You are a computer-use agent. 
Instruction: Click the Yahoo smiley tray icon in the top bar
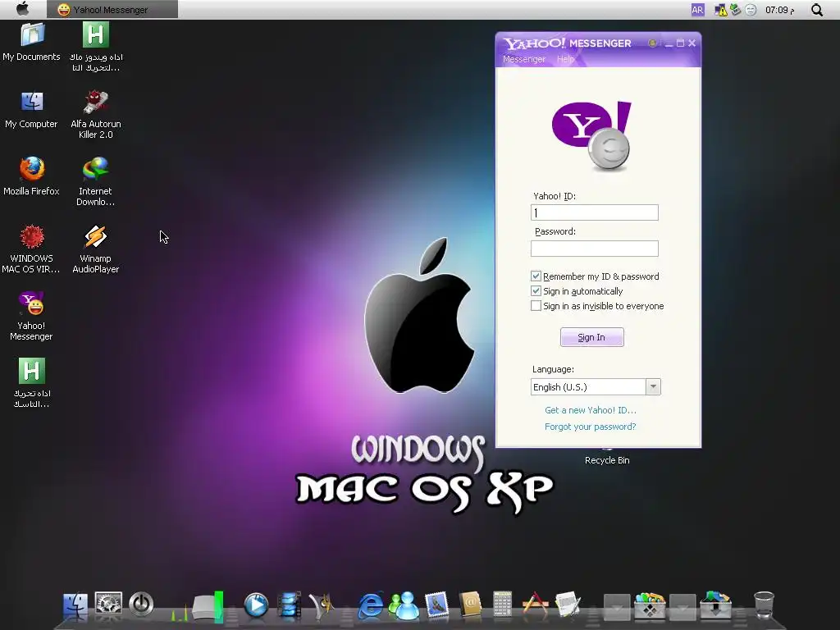751,10
